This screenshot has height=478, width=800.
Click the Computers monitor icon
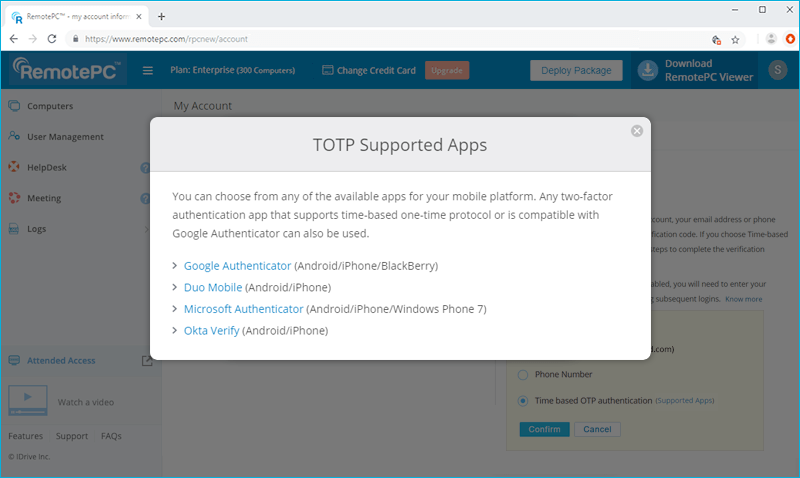(x=14, y=106)
